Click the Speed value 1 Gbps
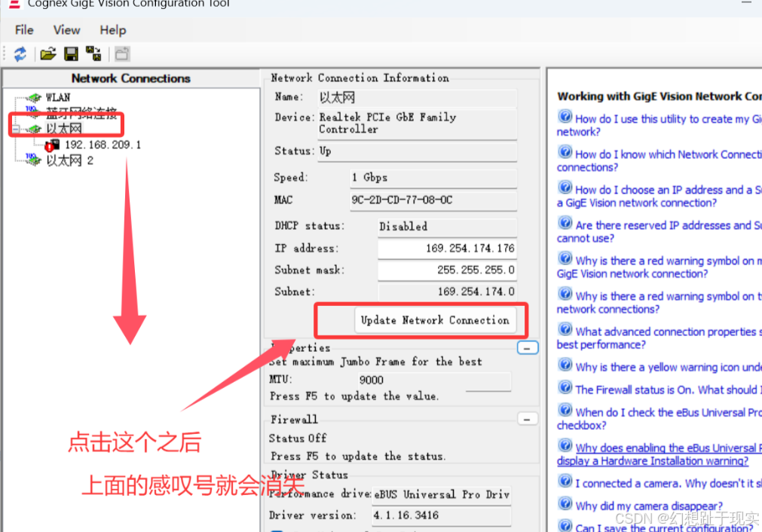 [433, 178]
